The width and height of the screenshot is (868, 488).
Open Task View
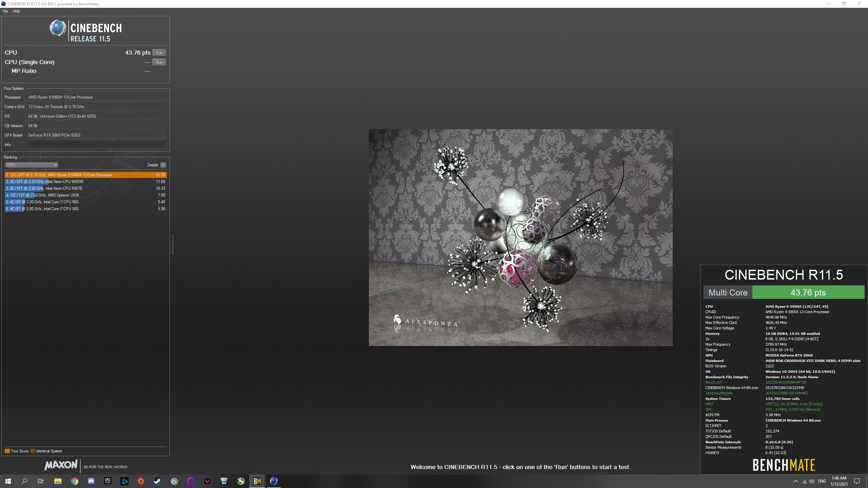(x=41, y=481)
